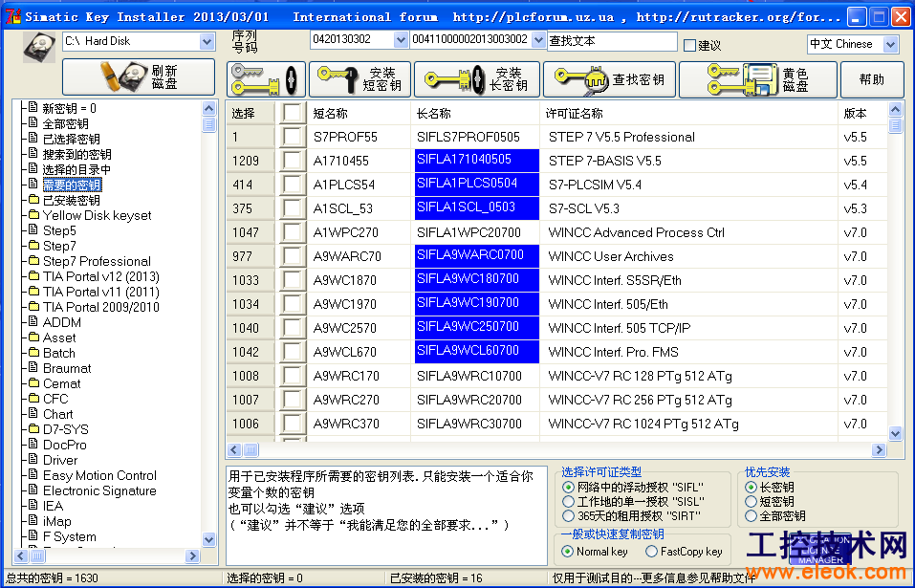Click folder icon beside Cemat

33,382
